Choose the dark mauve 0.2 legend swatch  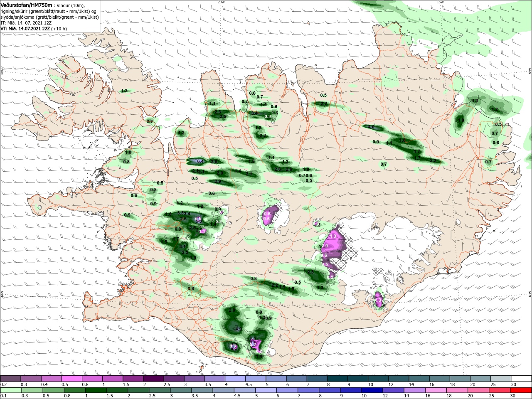10,379
